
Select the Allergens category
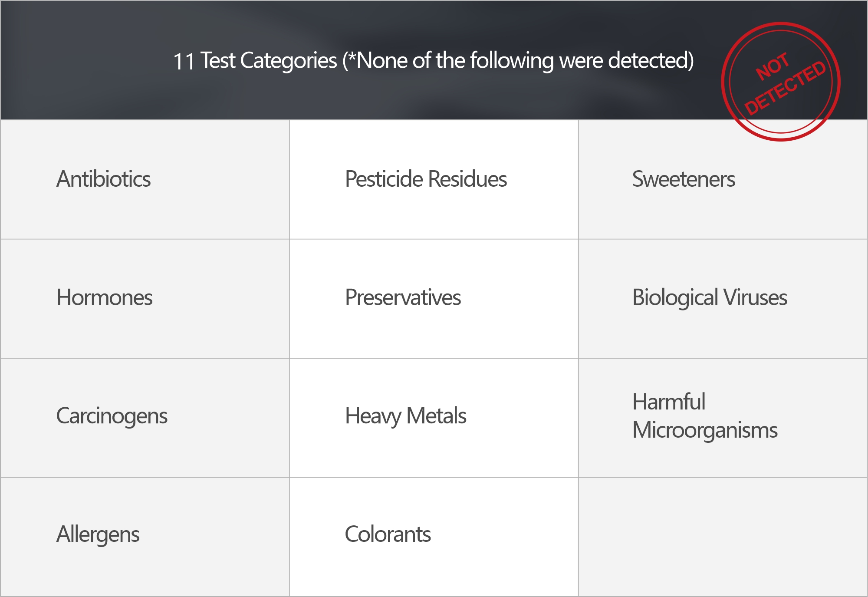[98, 534]
